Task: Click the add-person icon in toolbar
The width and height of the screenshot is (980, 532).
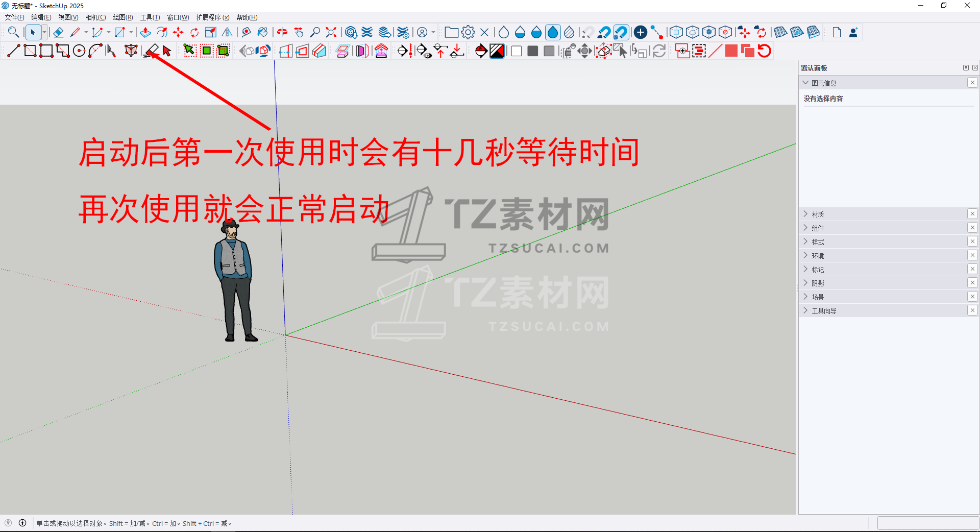Action: (x=853, y=33)
